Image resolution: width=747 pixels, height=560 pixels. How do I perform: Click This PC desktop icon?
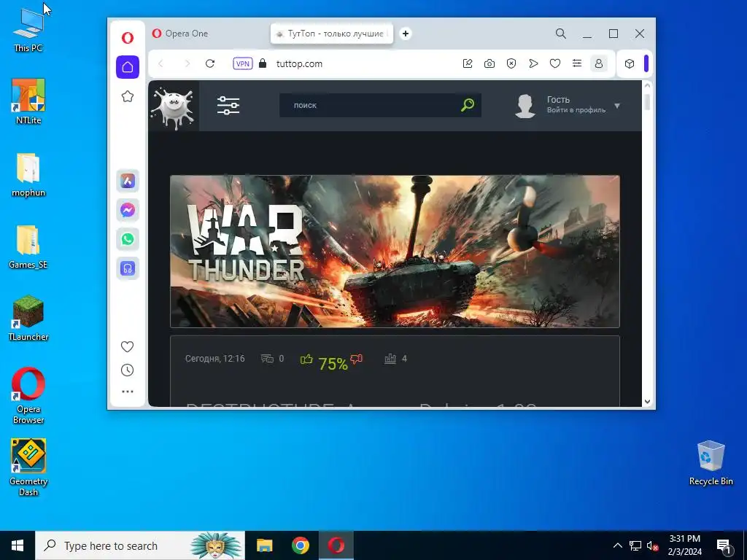[28, 29]
